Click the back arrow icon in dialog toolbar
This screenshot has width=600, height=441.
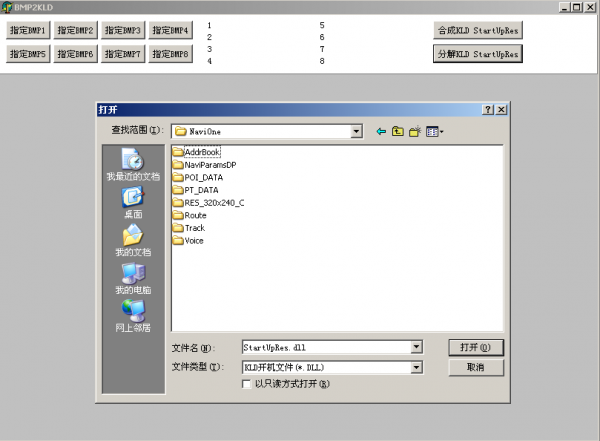tap(381, 131)
